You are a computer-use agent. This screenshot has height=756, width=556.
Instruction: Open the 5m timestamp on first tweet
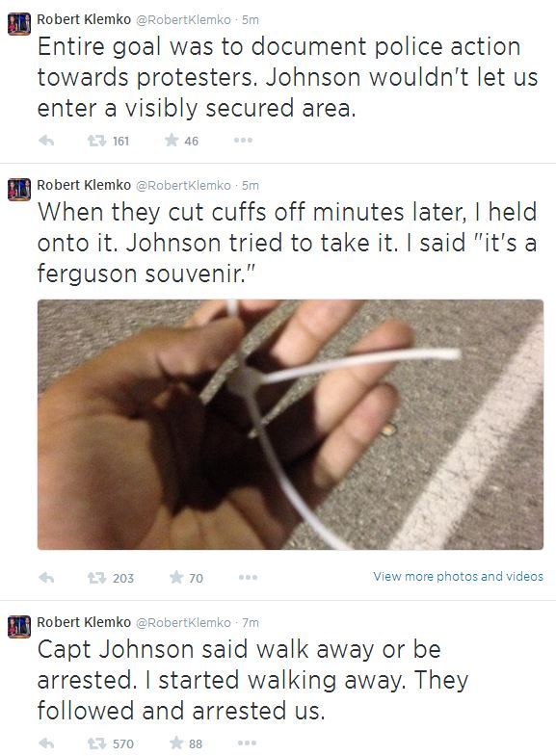coord(251,20)
